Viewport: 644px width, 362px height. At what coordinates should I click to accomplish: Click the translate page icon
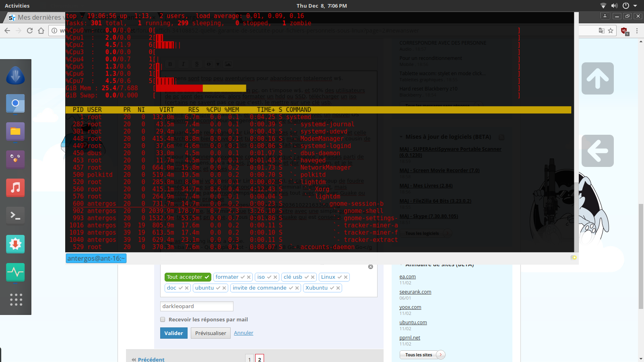pos(601,31)
